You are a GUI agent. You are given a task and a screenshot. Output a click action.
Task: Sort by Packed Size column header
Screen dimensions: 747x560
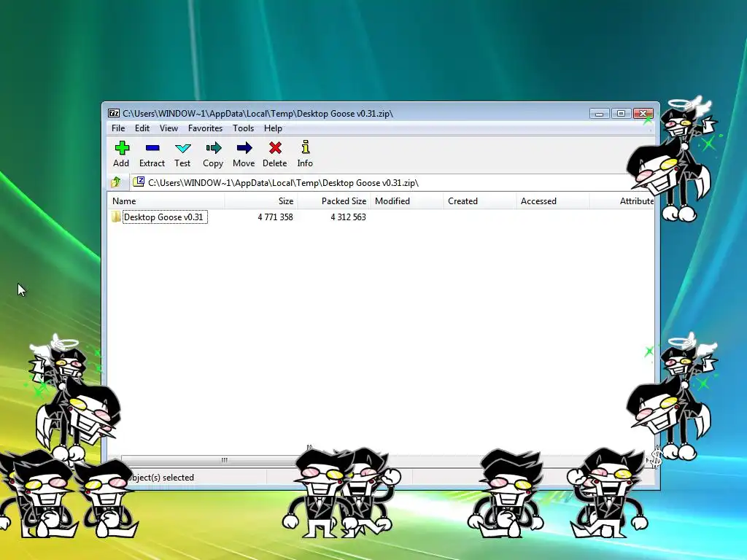click(x=334, y=201)
